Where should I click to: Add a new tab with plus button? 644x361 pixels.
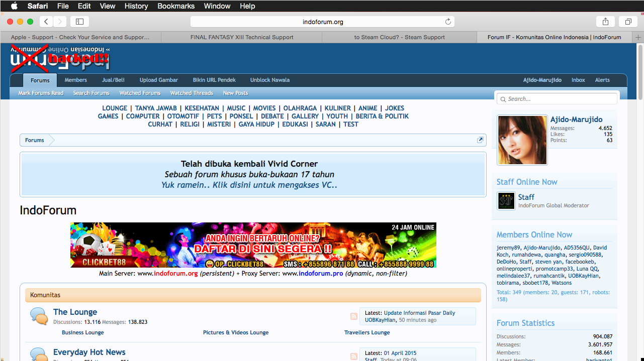(638, 37)
